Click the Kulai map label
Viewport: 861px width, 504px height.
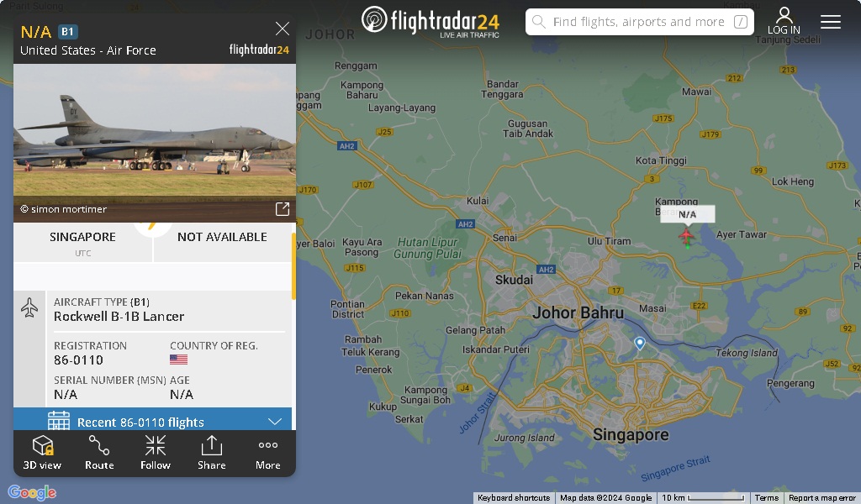(x=478, y=201)
